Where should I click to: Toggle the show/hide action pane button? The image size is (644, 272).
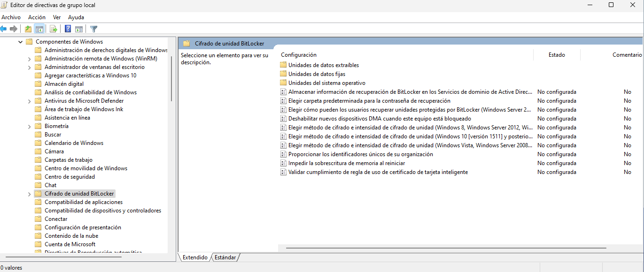coord(79,29)
